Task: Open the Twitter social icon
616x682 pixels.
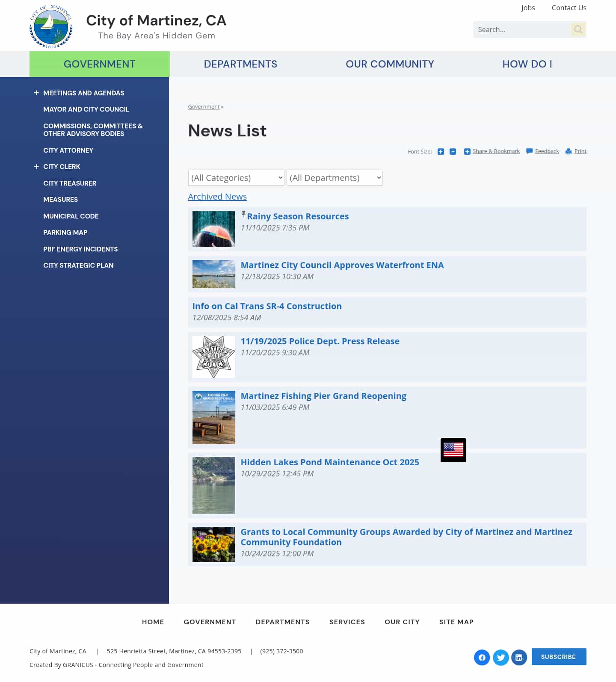Action: click(x=501, y=658)
